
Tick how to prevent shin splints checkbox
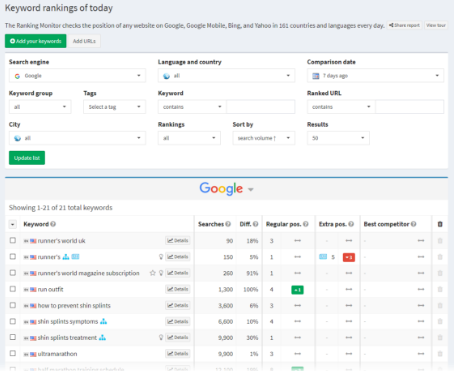[x=13, y=305]
